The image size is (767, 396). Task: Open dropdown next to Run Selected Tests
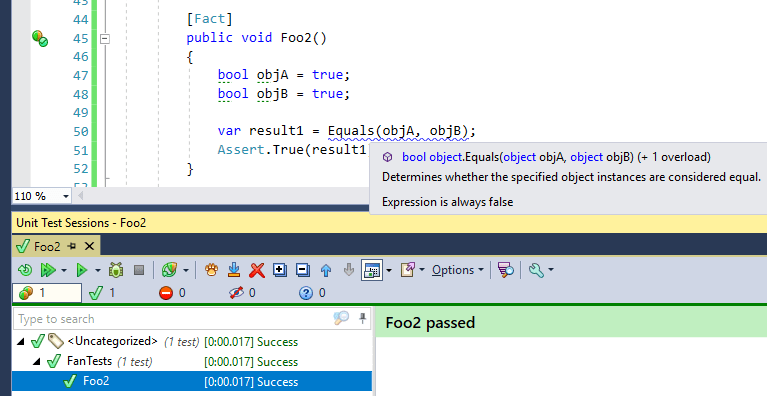click(x=97, y=270)
